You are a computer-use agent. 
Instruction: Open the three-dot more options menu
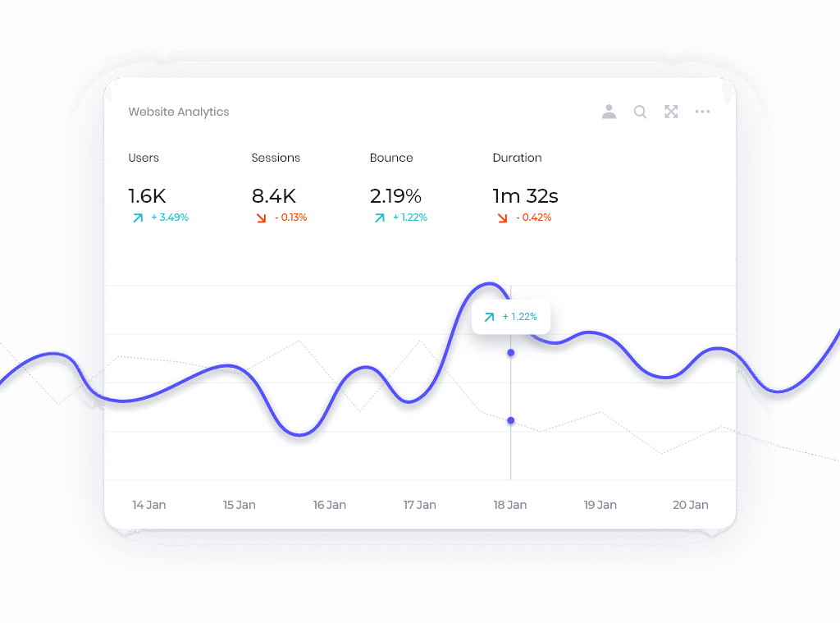[x=702, y=112]
